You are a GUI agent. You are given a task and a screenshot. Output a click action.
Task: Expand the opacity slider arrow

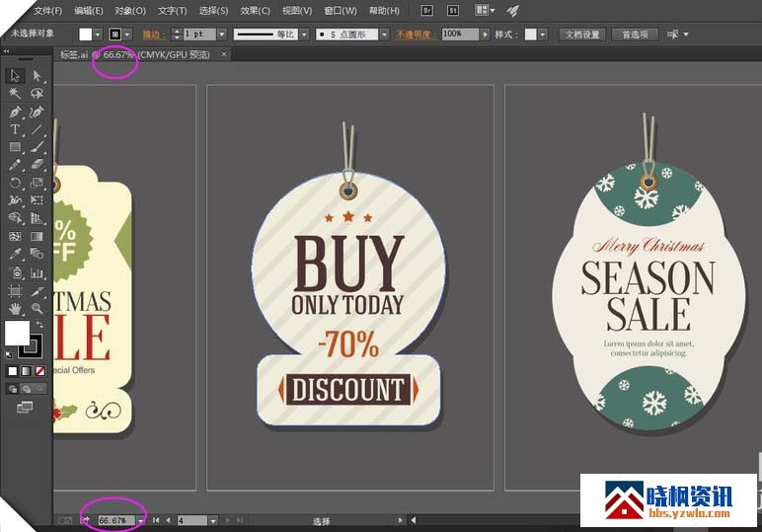click(x=485, y=35)
